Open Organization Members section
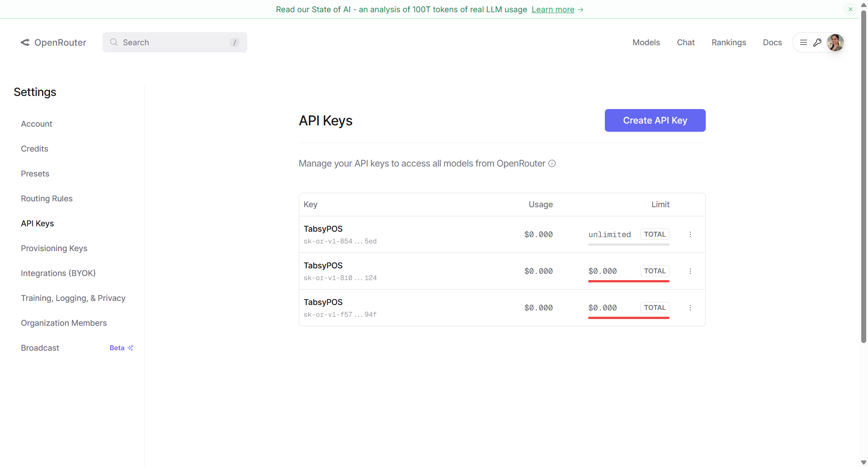The width and height of the screenshot is (868, 467). coord(64,323)
